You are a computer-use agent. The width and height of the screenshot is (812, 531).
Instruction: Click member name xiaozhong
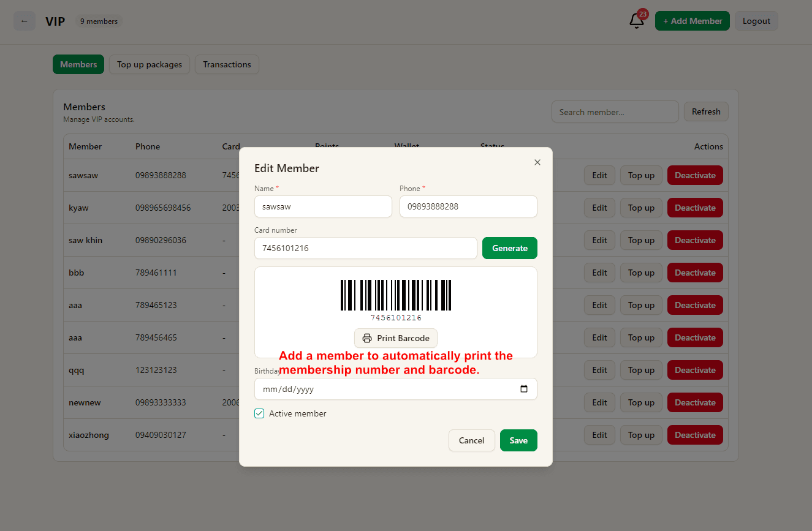89,435
